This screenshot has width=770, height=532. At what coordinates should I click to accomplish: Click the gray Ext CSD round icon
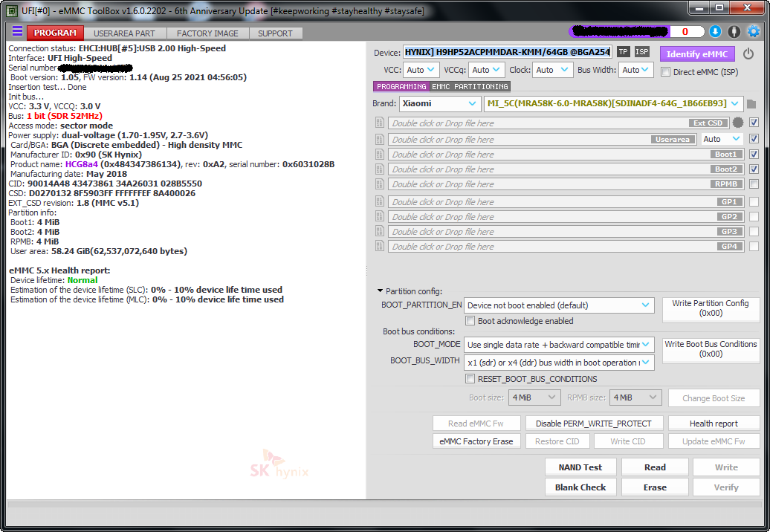737,123
